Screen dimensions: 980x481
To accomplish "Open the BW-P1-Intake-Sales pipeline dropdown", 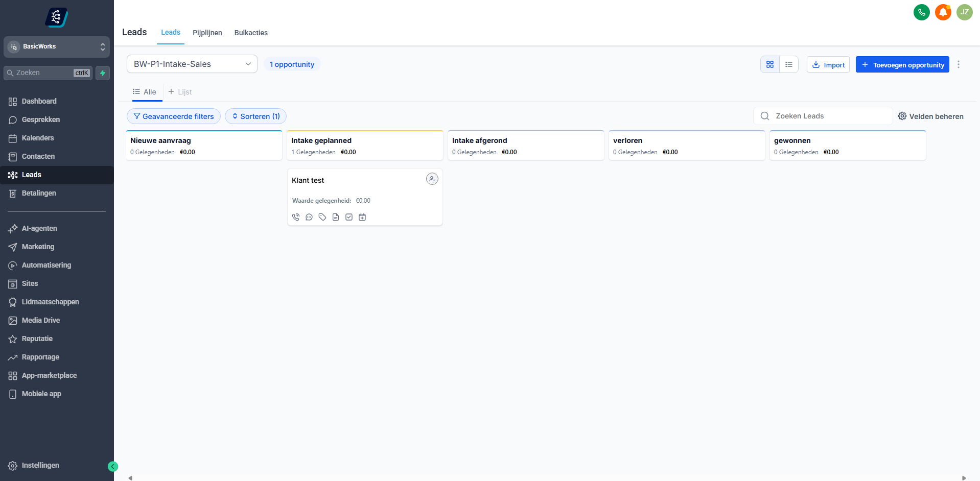I will (x=192, y=64).
